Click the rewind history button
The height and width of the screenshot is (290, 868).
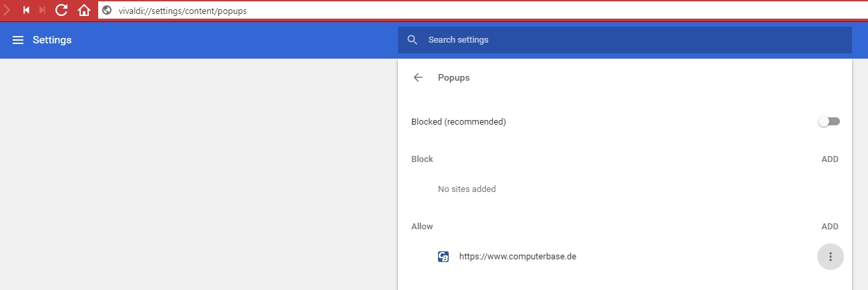(26, 10)
